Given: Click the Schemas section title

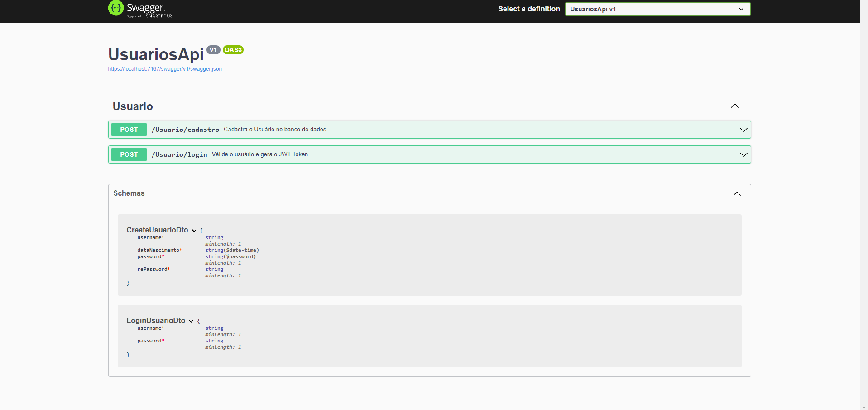Looking at the screenshot, I should (129, 193).
